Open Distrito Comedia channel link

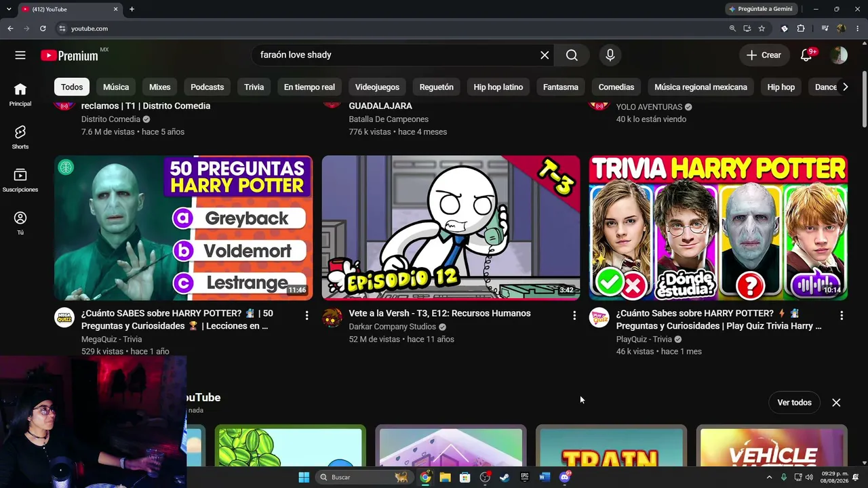pos(111,119)
